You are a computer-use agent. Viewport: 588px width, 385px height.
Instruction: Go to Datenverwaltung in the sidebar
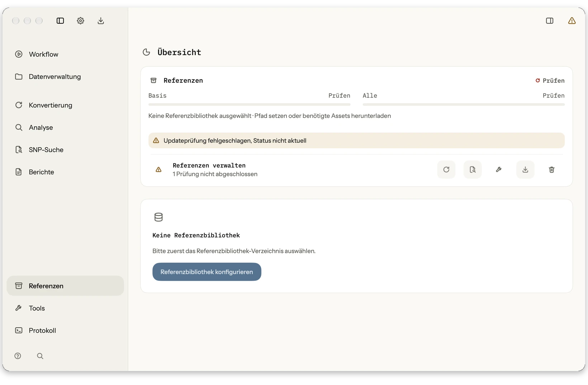pos(65,77)
